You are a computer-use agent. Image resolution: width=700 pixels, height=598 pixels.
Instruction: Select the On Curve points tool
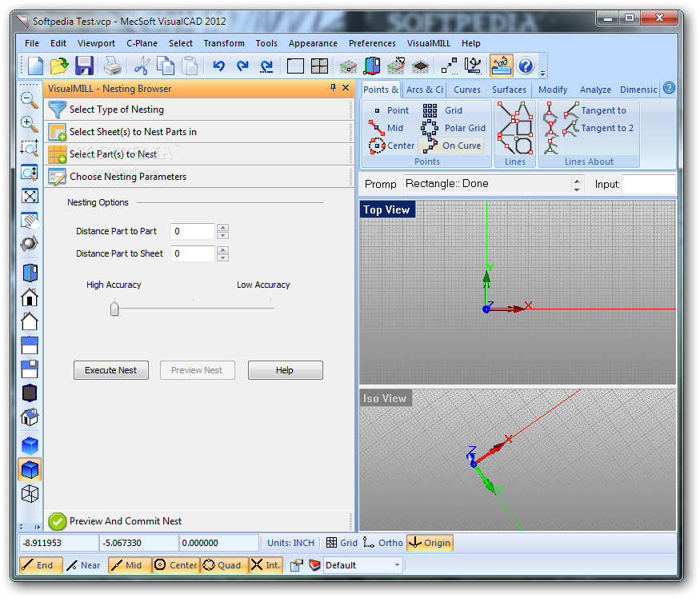[451, 146]
